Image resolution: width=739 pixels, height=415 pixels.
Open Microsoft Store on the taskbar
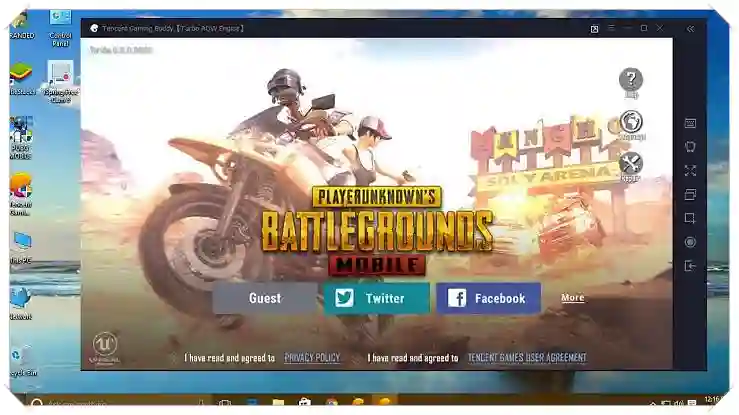pos(304,403)
